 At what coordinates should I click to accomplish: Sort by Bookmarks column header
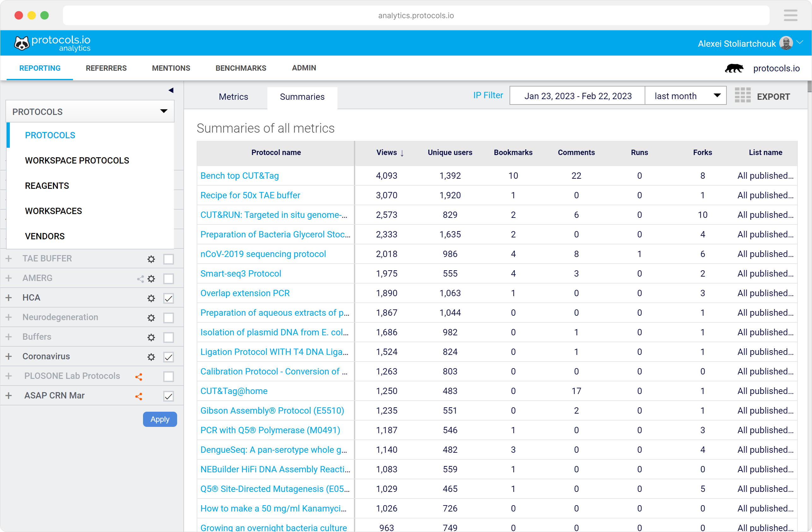click(513, 152)
